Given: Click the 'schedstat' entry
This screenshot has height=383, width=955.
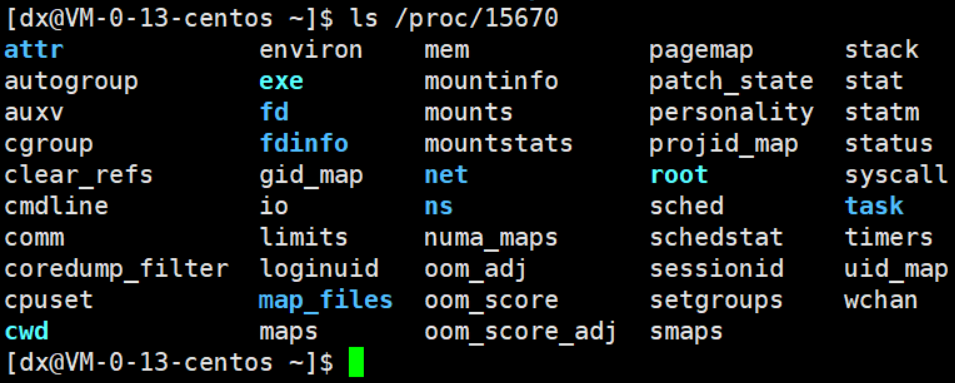Looking at the screenshot, I should coord(716,238).
